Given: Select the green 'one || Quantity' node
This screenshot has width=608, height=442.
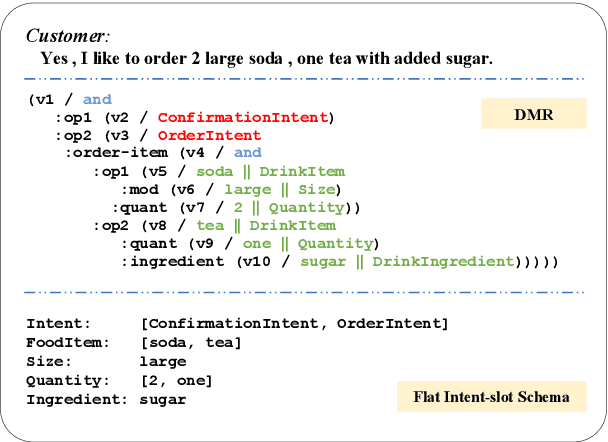Looking at the screenshot, I should click(311, 243).
